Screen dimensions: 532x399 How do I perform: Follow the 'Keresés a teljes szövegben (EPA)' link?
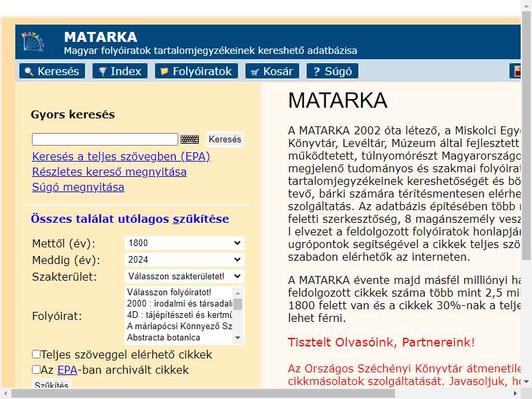pyautogui.click(x=121, y=156)
